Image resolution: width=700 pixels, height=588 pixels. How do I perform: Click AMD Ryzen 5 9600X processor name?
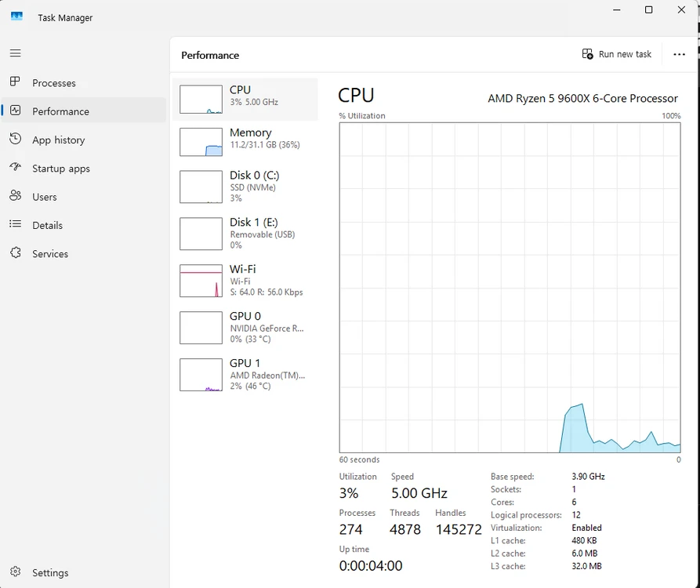coord(582,98)
